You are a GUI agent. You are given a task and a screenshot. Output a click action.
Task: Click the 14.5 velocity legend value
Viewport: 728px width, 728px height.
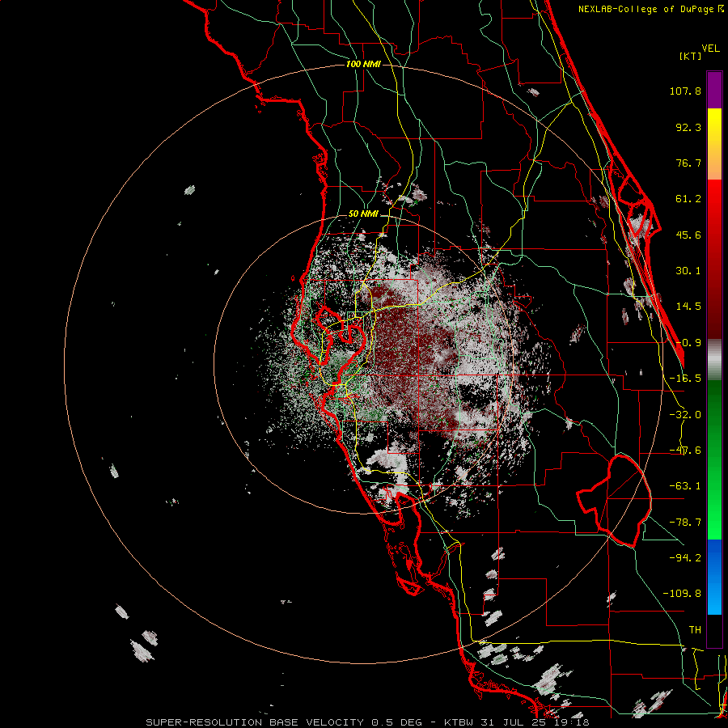(x=688, y=307)
